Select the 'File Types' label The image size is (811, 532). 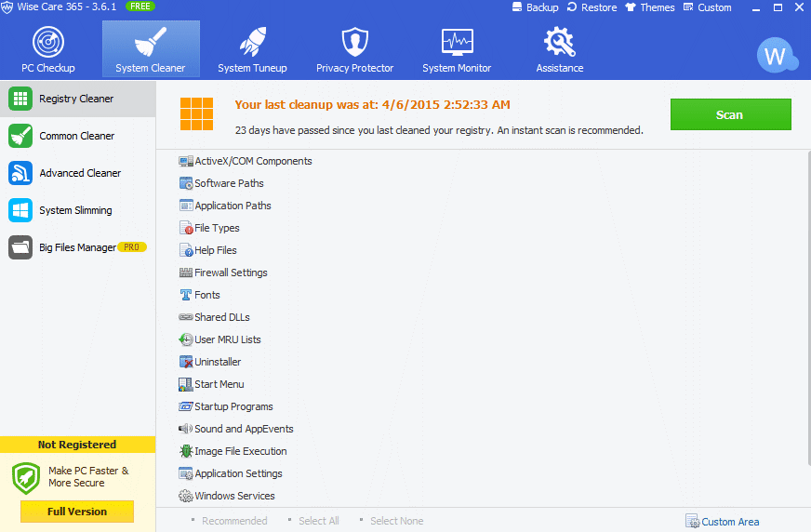(x=217, y=228)
